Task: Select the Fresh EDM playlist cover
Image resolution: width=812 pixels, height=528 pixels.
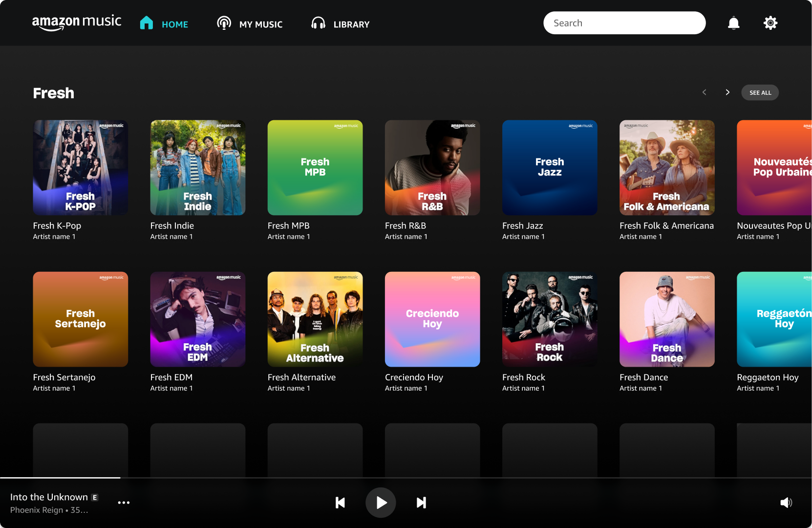Action: tap(198, 319)
